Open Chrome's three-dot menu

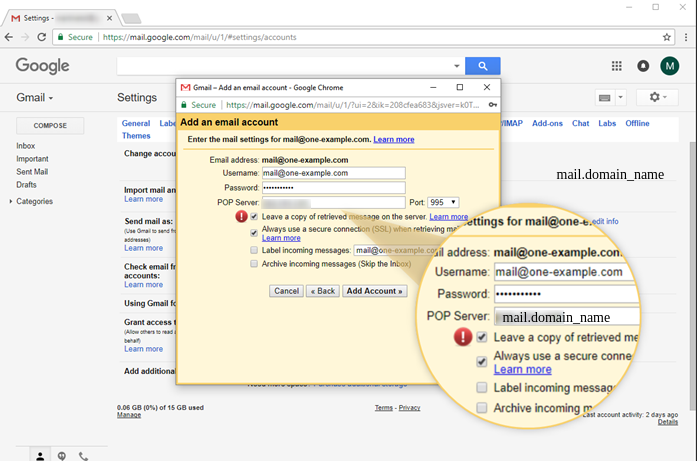click(x=686, y=37)
